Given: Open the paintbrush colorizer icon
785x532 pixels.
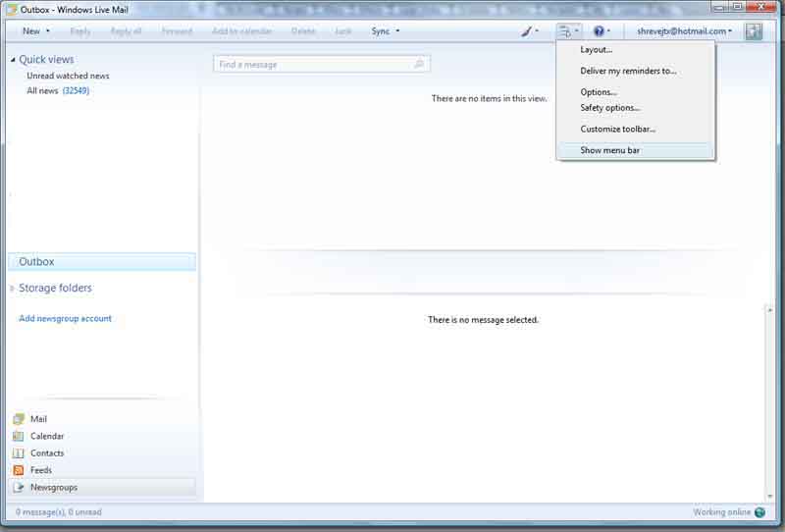Looking at the screenshot, I should pos(526,31).
